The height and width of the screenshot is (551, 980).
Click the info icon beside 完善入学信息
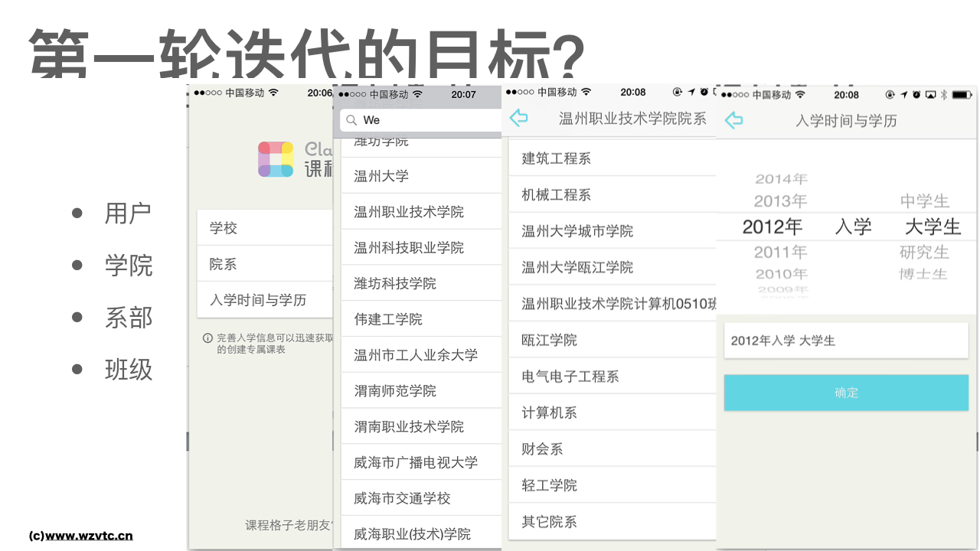click(x=207, y=338)
